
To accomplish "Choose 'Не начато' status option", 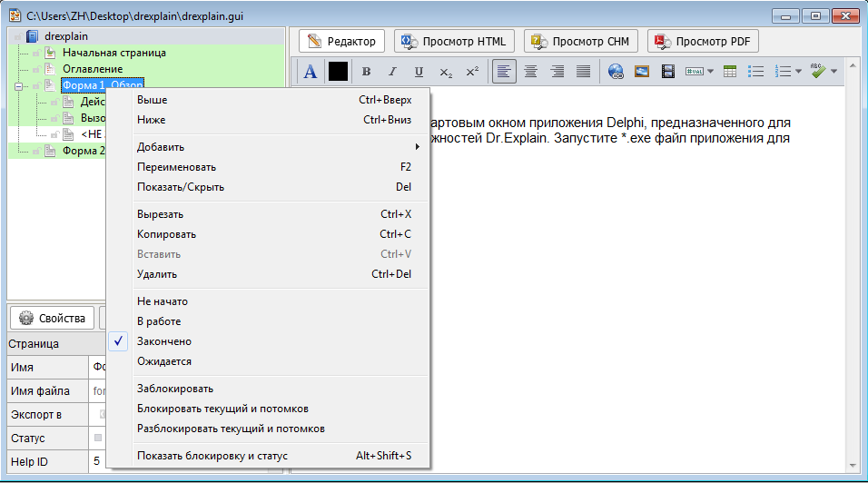I will point(163,301).
